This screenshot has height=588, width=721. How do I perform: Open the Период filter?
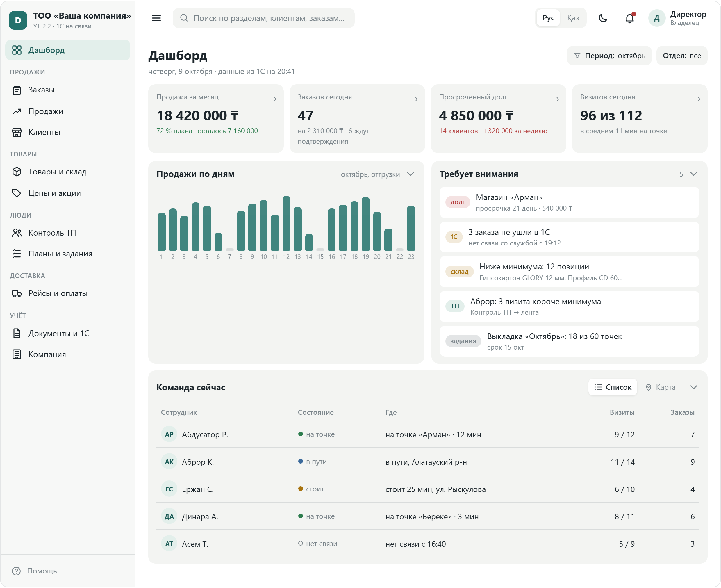609,56
